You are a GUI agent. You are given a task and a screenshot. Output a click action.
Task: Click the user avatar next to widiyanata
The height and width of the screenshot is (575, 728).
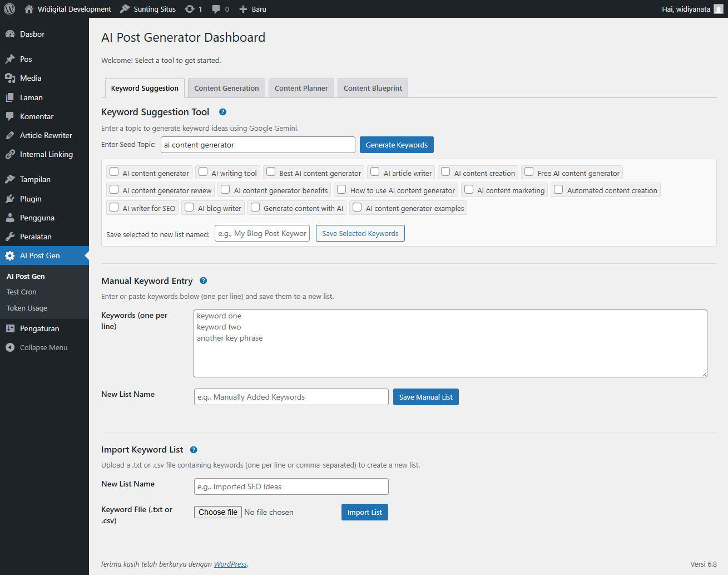click(719, 9)
